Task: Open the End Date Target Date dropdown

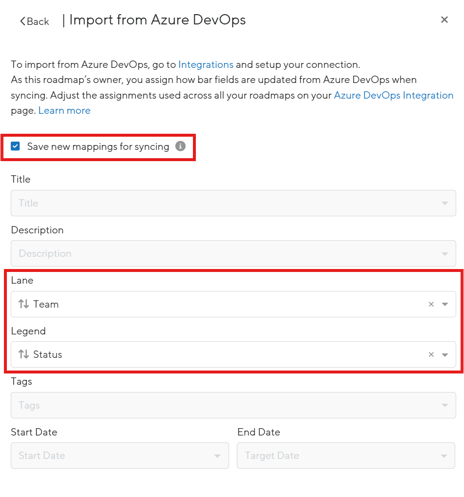Action: (346, 456)
